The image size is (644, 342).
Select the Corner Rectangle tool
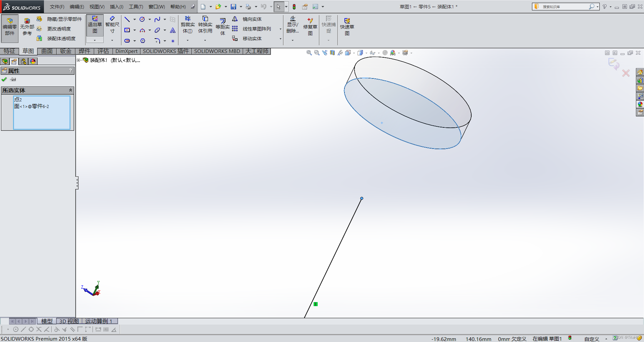pyautogui.click(x=127, y=30)
